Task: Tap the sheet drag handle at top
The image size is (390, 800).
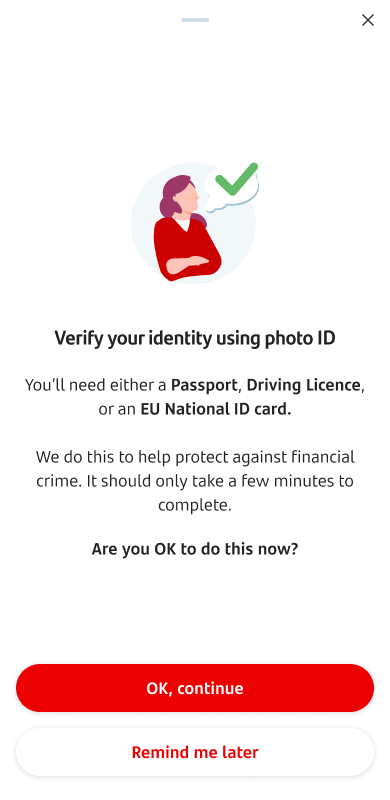Action: 195,20
